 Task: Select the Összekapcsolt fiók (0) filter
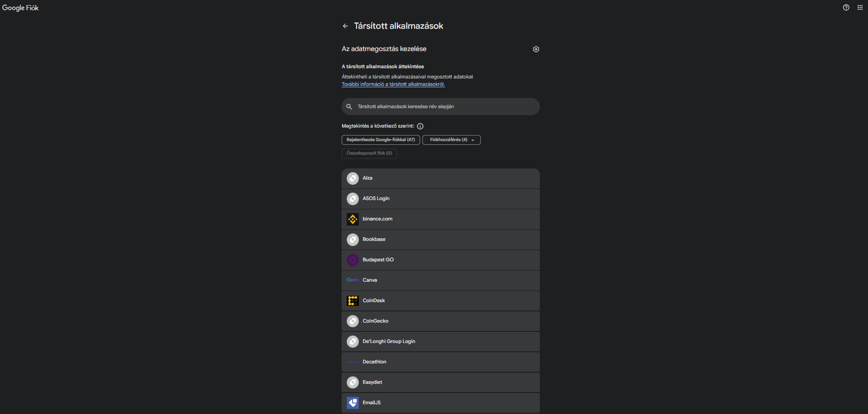tap(369, 153)
